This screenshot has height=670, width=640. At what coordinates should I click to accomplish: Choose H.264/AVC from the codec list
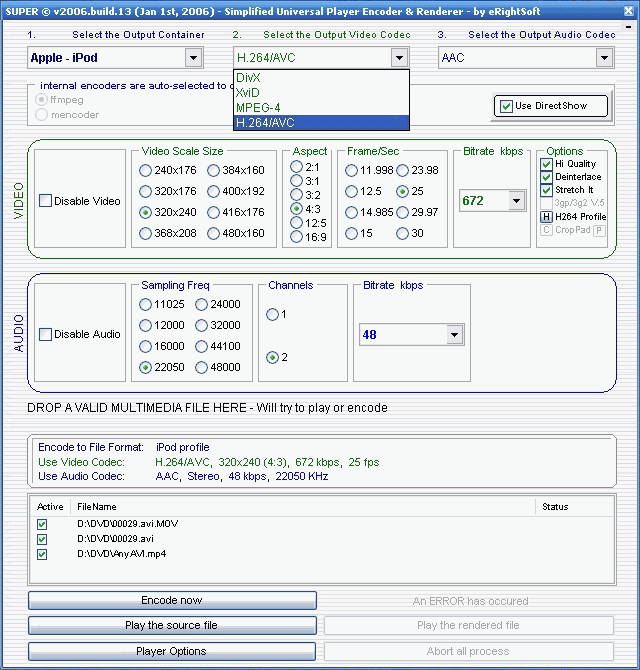(x=321, y=123)
